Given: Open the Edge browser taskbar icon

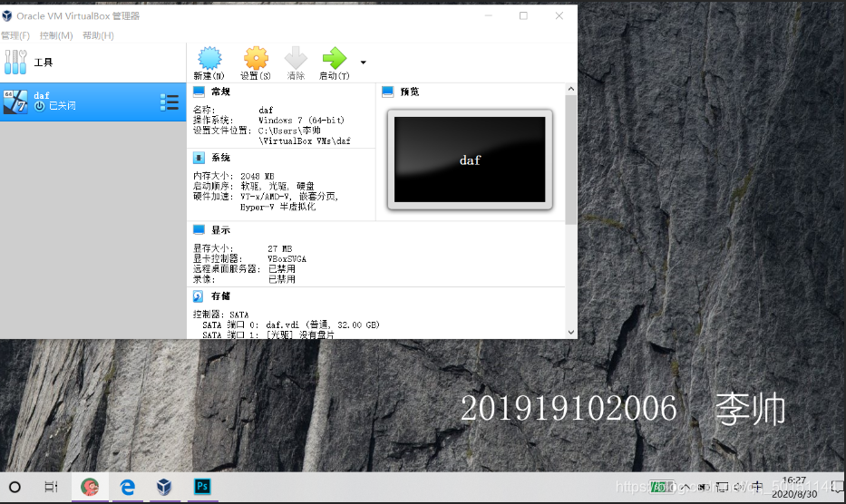Looking at the screenshot, I should pyautogui.click(x=127, y=488).
